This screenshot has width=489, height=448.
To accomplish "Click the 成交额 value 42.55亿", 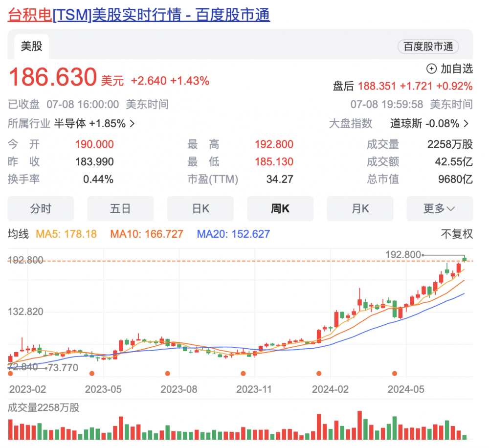I will coord(454,162).
